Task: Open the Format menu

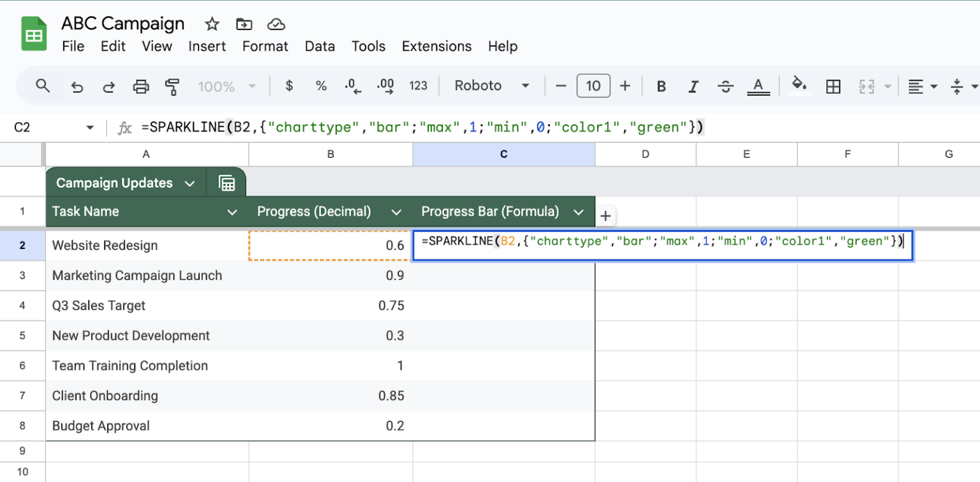Action: point(265,46)
